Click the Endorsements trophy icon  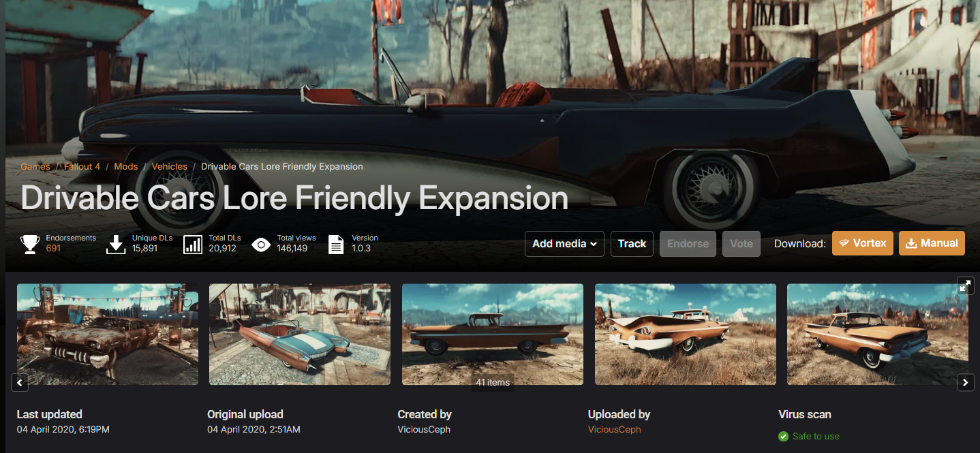(30, 244)
